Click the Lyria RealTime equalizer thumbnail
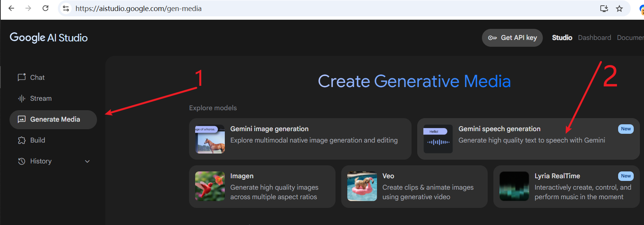 (x=514, y=186)
